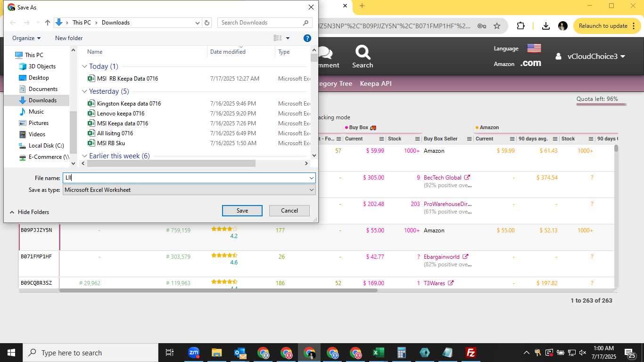Collapse the Today (1) file group
This screenshot has height=362, width=644.
click(85, 66)
